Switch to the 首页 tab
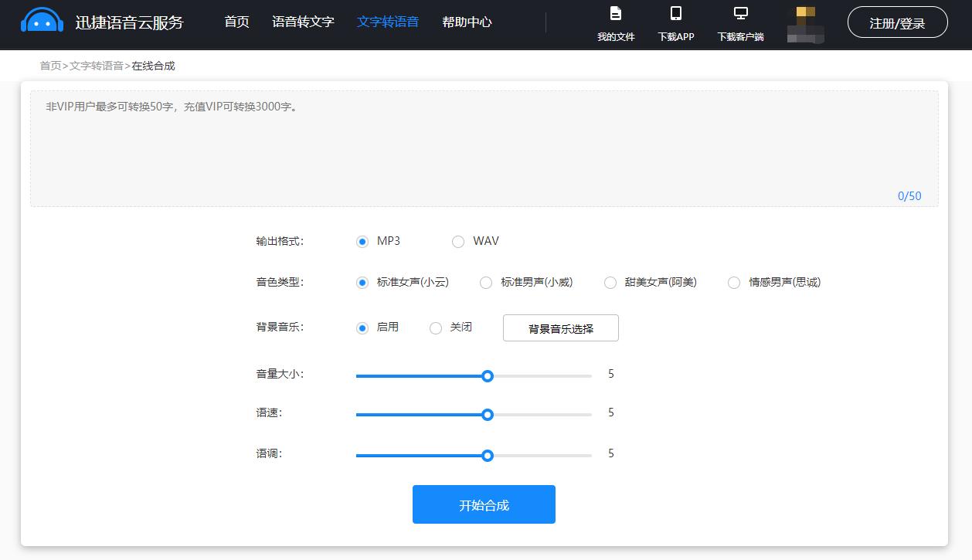This screenshot has width=972, height=560. coord(236,22)
